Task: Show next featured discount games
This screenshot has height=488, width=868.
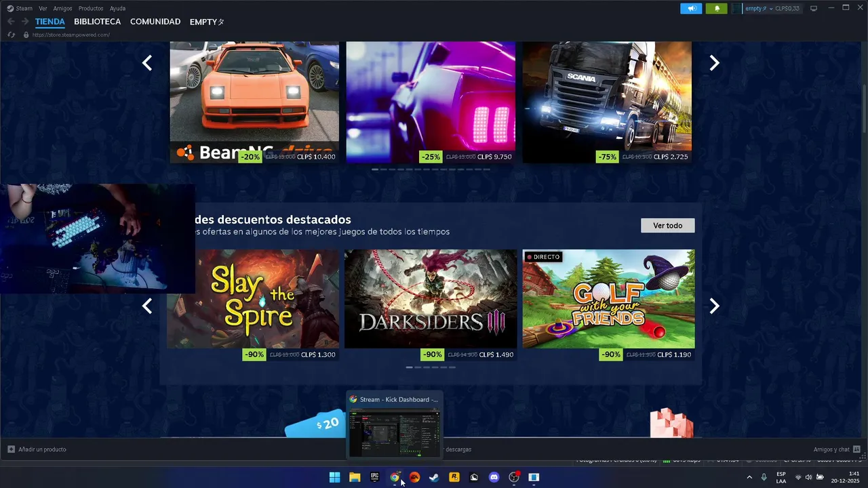Action: click(x=714, y=306)
